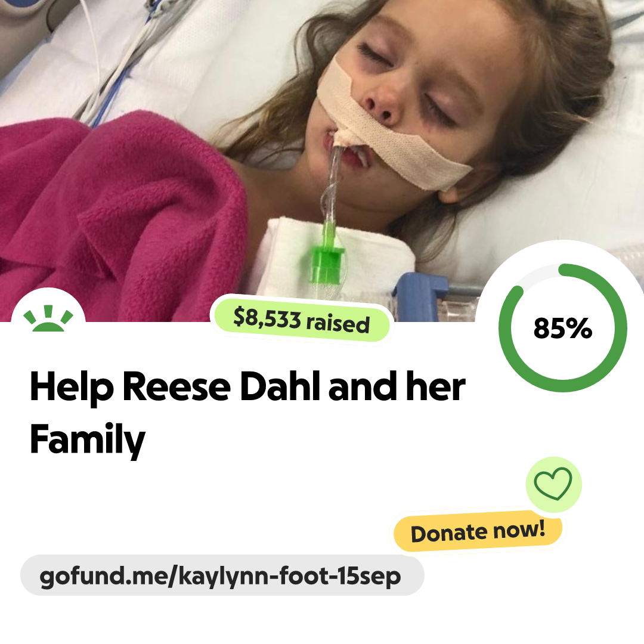Image resolution: width=644 pixels, height=644 pixels.
Task: Click the 85% percentage text
Action: coord(563,328)
